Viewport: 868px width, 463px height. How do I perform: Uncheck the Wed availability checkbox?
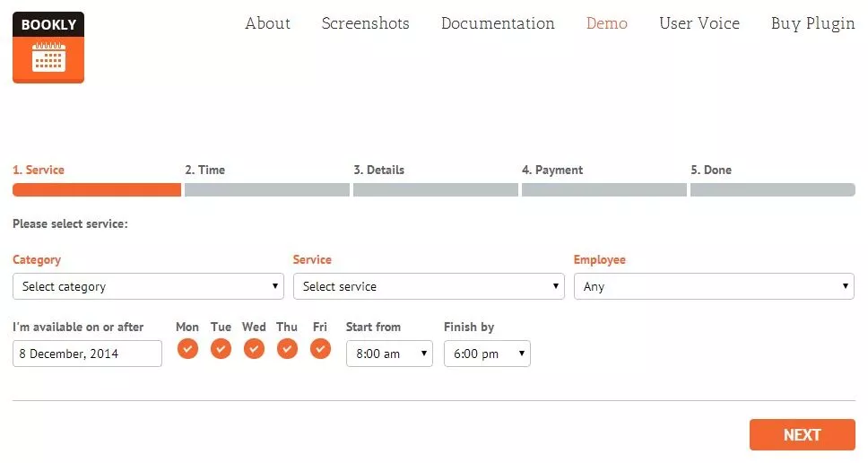[254, 349]
